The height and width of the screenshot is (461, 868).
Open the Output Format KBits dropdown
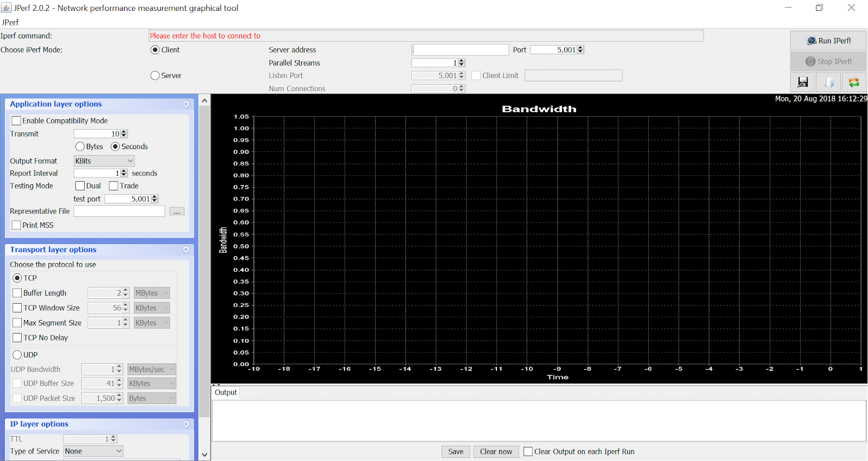[x=104, y=161]
